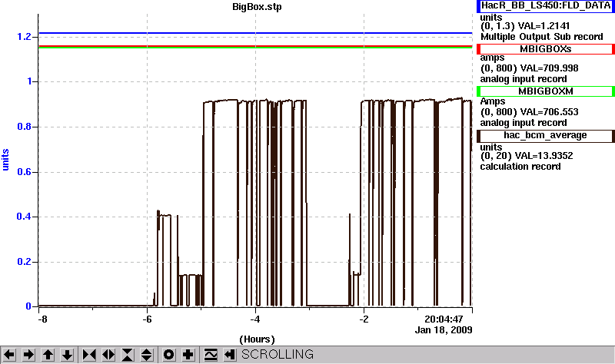
Task: Click the -8 x-axis tick label
Action: pos(42,319)
